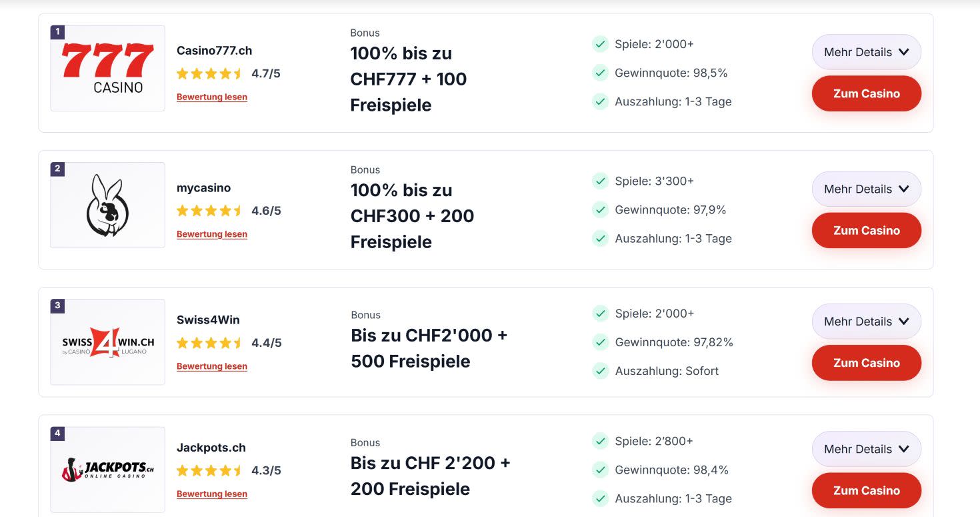Click the Casino777.ch logo
The width and height of the screenshot is (980, 517).
107,67
